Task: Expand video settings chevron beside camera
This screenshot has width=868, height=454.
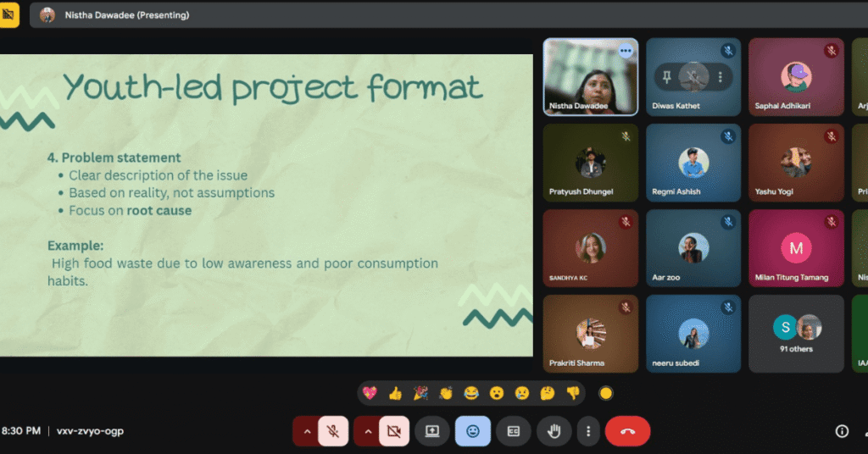Action: (x=367, y=431)
